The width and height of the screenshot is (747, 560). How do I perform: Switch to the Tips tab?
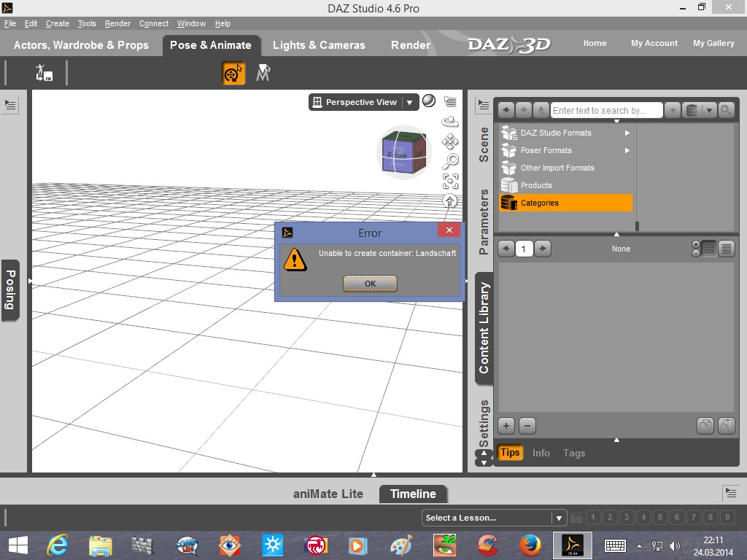[510, 452]
